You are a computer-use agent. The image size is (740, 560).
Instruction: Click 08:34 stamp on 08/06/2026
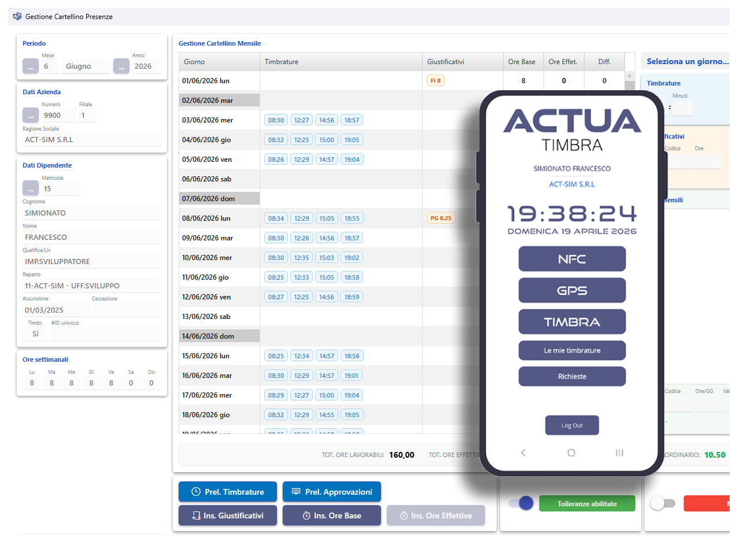tap(276, 218)
